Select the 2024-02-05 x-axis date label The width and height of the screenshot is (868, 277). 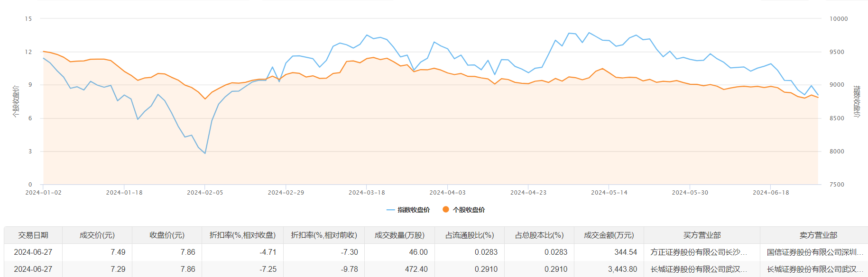pyautogui.click(x=205, y=193)
